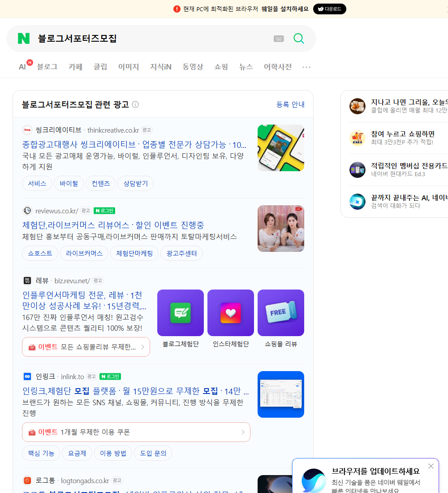448x493 pixels.
Task: Switch to the 뉴스 tab
Action: pyautogui.click(x=246, y=67)
